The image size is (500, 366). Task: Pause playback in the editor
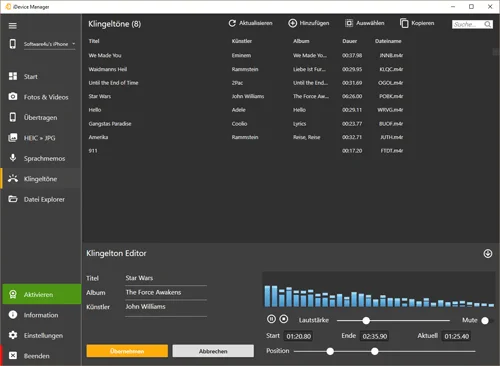271,319
